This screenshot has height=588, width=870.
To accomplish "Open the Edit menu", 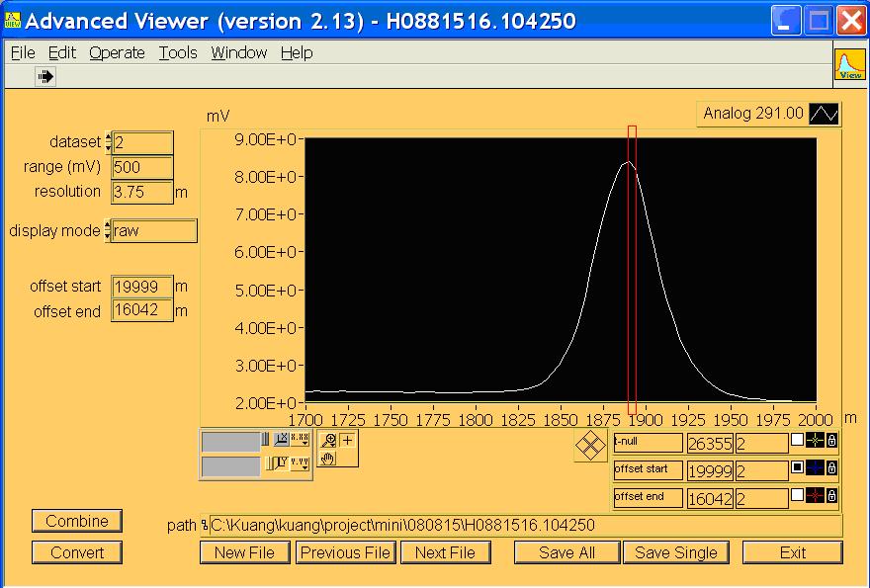I will click(61, 52).
